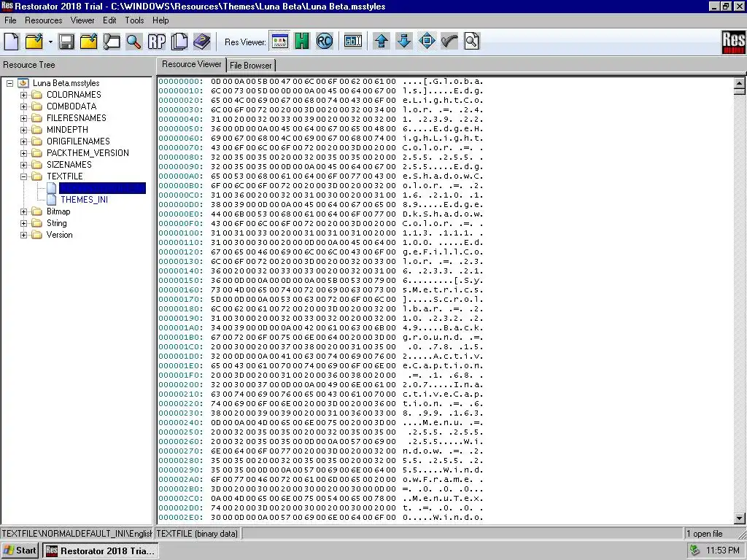Click the New file toolbar icon
Screen dimensions: 747x560
click(x=12, y=42)
